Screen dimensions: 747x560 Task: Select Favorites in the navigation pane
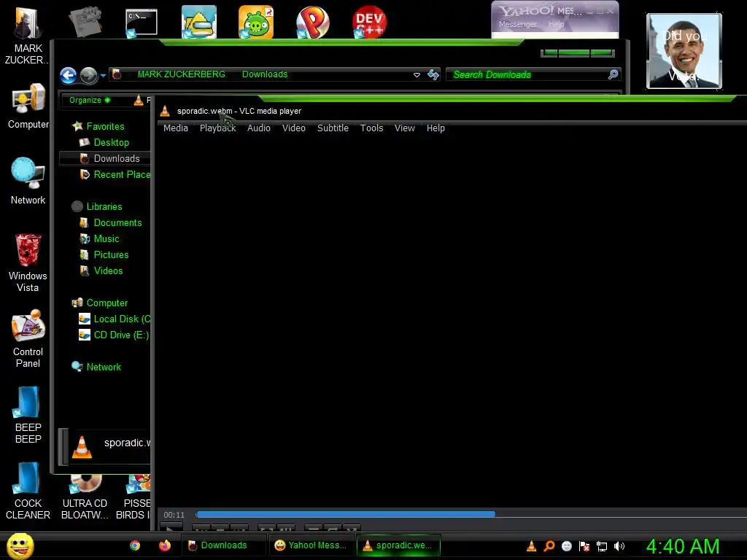(105, 126)
